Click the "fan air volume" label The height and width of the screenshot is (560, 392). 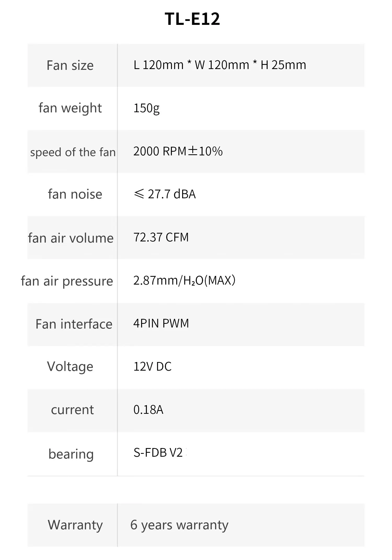pos(71,238)
